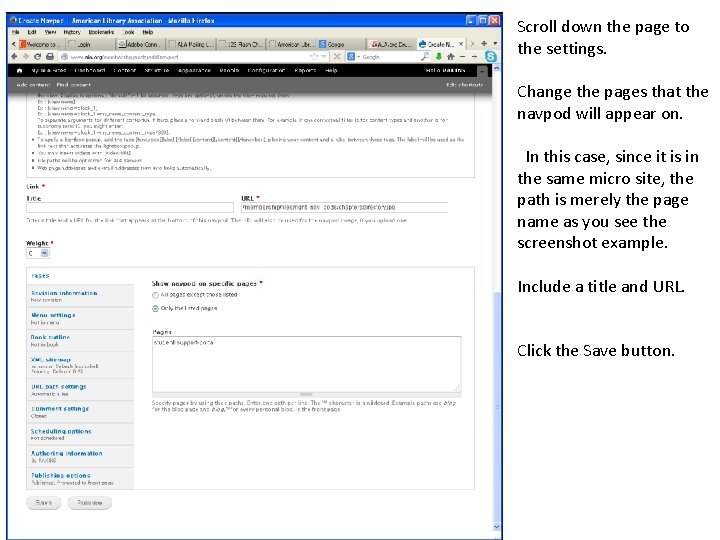Go back with the browser back arrow
This screenshot has width=720, height=540.
coord(14,56)
